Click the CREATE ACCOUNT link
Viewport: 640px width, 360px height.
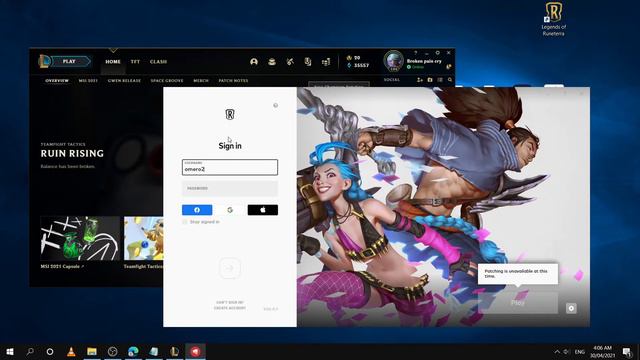(x=230, y=308)
